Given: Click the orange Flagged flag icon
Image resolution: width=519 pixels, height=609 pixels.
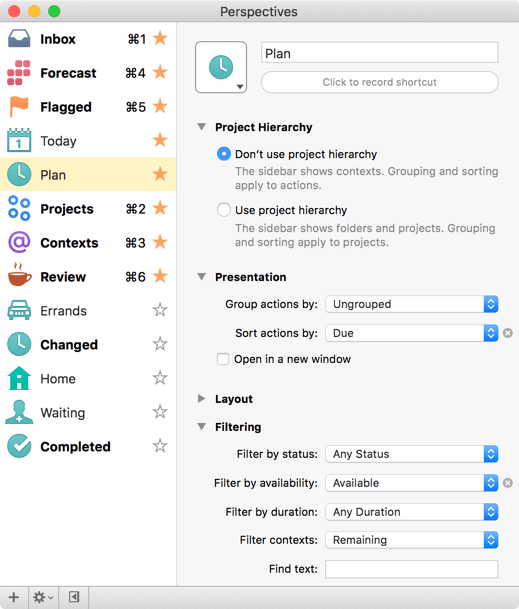Looking at the screenshot, I should [x=19, y=106].
